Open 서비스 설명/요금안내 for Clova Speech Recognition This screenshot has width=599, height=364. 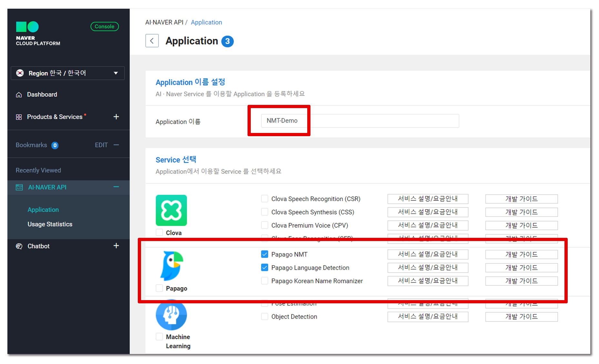428,199
